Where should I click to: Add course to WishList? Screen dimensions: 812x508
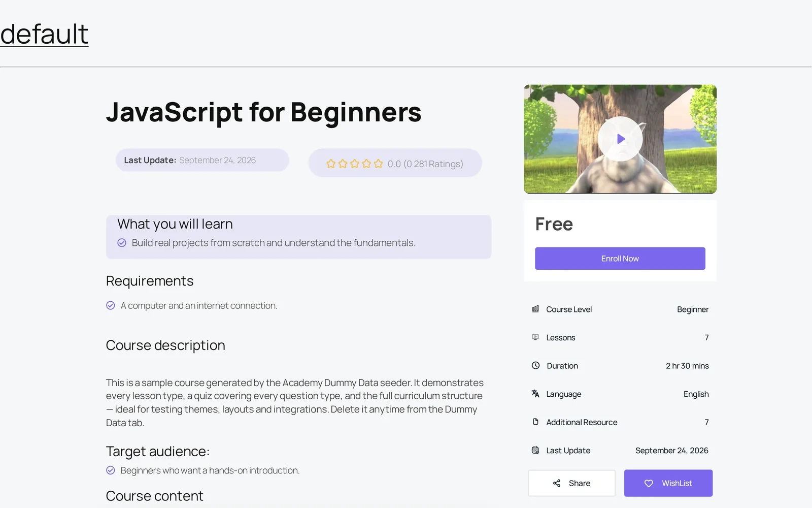pyautogui.click(x=668, y=483)
